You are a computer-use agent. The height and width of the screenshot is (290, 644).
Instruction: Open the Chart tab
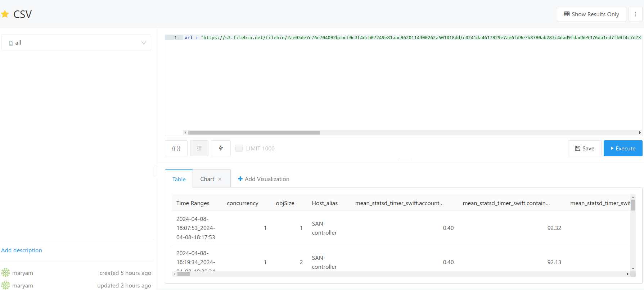207,179
